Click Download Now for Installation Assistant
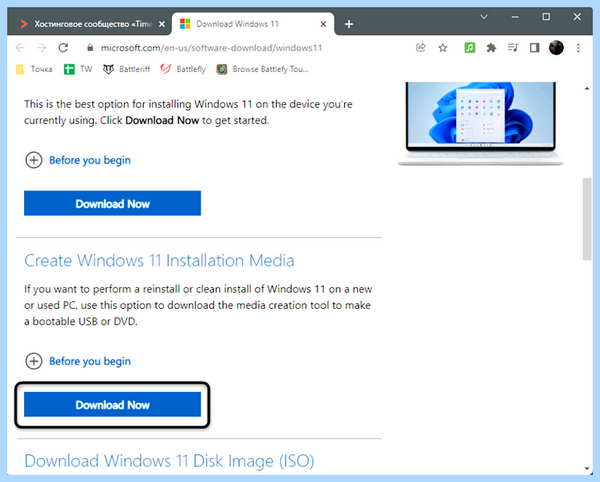This screenshot has height=482, width=600. pos(112,203)
